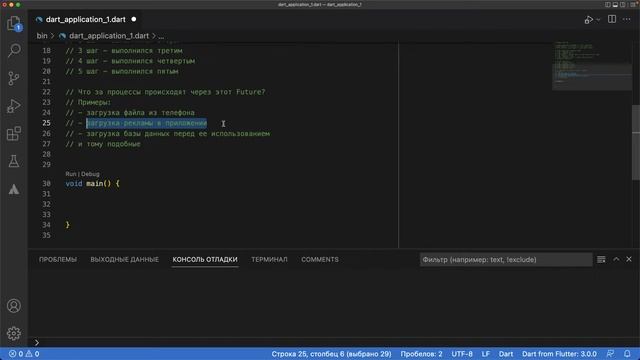Click Dart from Flutter: 3.0.0 status item
The image size is (640, 360).
click(x=559, y=354)
